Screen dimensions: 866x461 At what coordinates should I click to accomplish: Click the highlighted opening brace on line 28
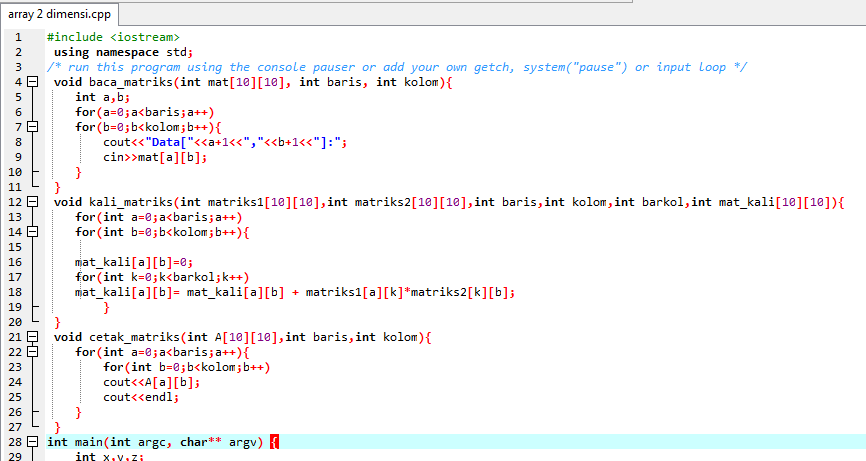(x=274, y=442)
